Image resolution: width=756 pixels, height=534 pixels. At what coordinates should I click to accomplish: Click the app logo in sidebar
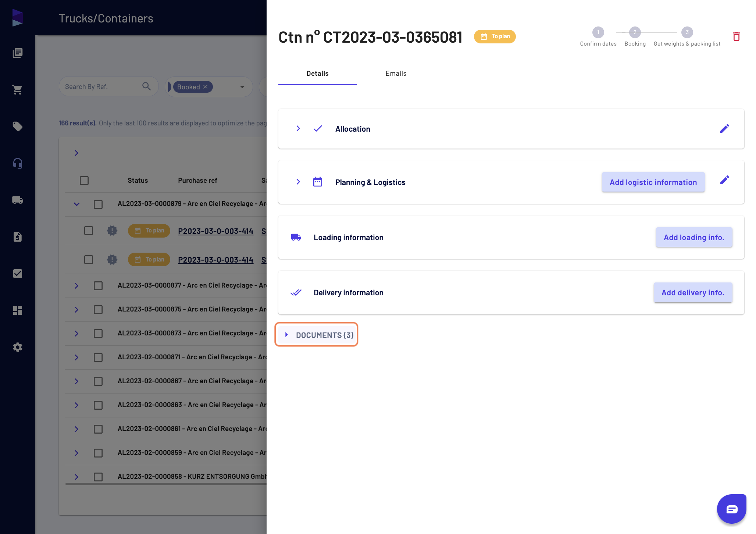click(x=17, y=18)
